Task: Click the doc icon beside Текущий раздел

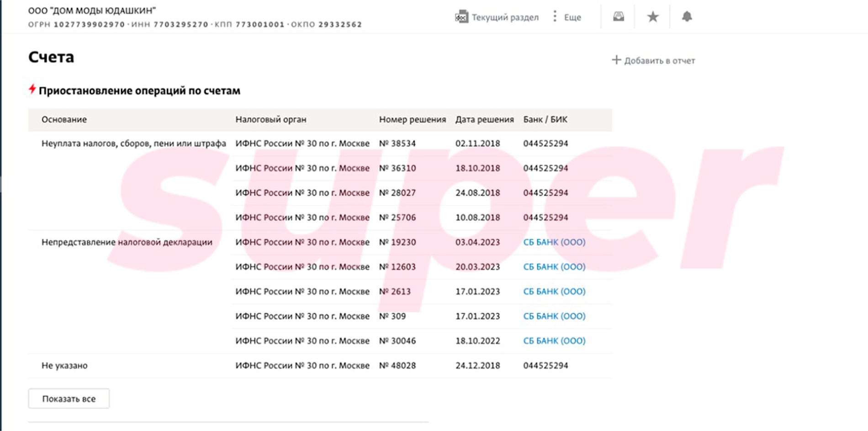Action: 461,17
